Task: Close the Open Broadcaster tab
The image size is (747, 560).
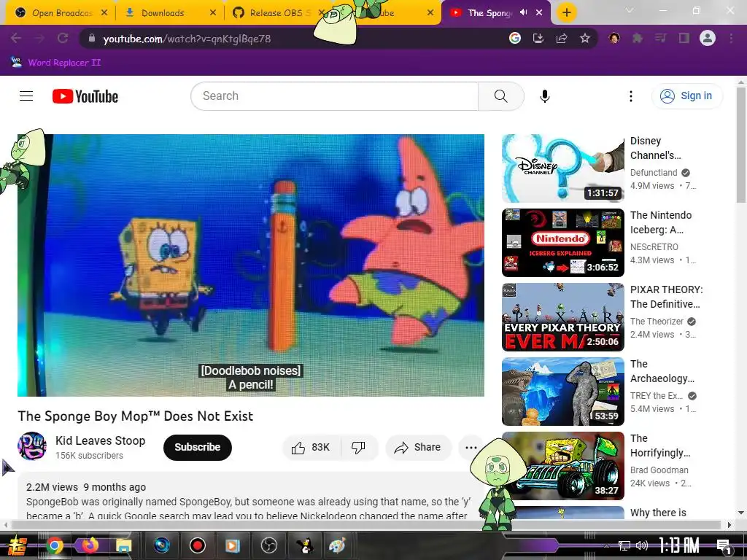Action: [x=104, y=13]
